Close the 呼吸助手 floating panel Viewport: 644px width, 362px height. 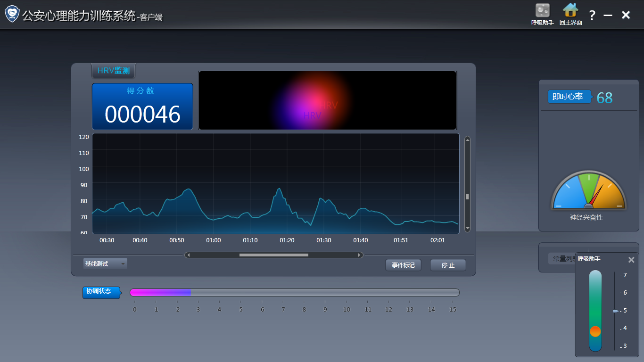click(631, 260)
